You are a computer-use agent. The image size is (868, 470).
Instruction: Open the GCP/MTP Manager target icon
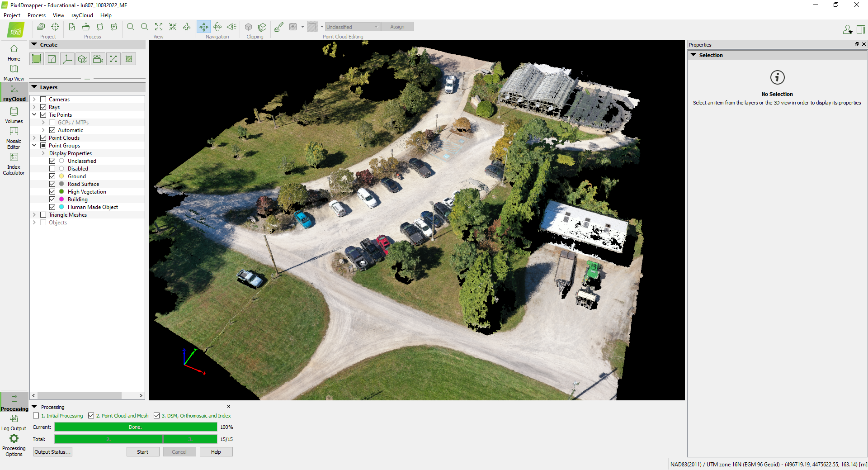55,27
